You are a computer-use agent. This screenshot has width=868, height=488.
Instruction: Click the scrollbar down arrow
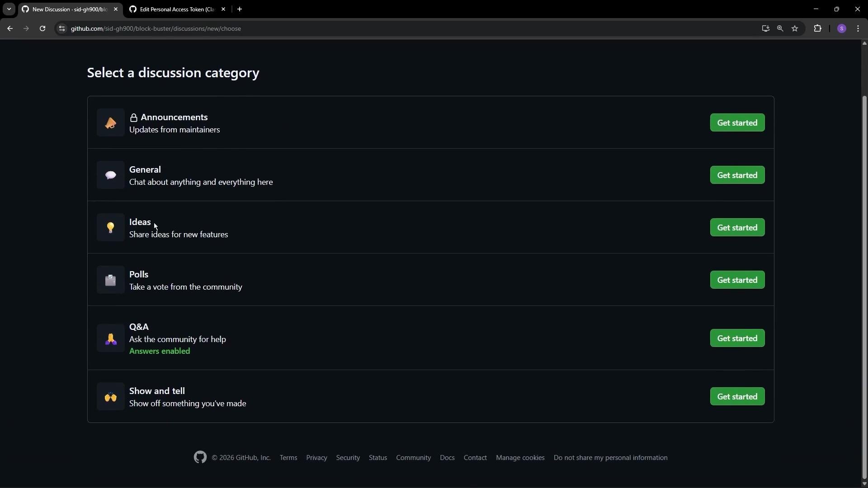[x=864, y=484]
